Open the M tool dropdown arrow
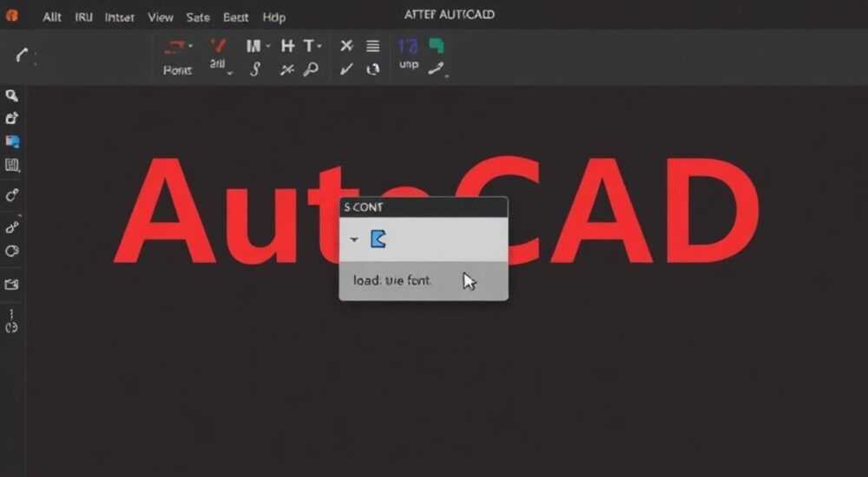The image size is (868, 477). point(268,47)
